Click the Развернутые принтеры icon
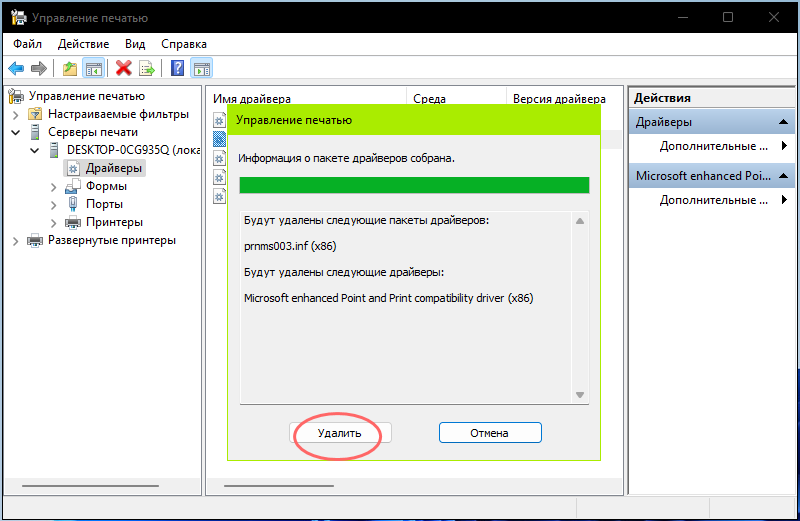This screenshot has height=521, width=800. coord(35,240)
